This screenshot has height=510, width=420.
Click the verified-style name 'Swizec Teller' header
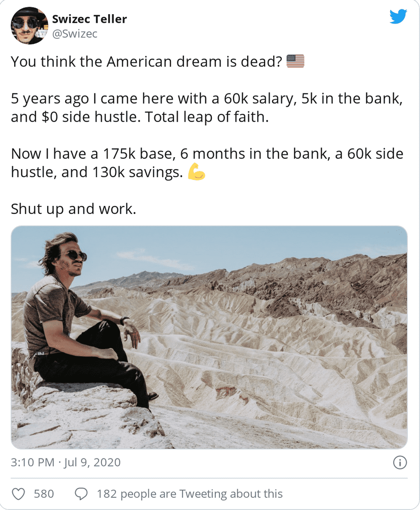point(90,19)
